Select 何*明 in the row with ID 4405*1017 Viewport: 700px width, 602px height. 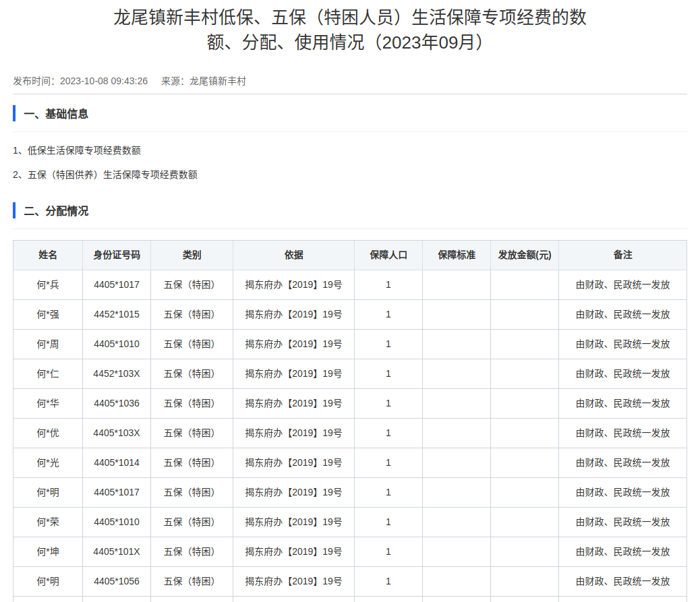(48, 493)
